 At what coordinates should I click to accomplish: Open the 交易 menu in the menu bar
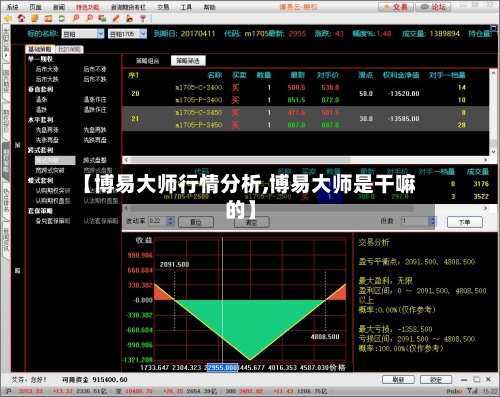[163, 7]
